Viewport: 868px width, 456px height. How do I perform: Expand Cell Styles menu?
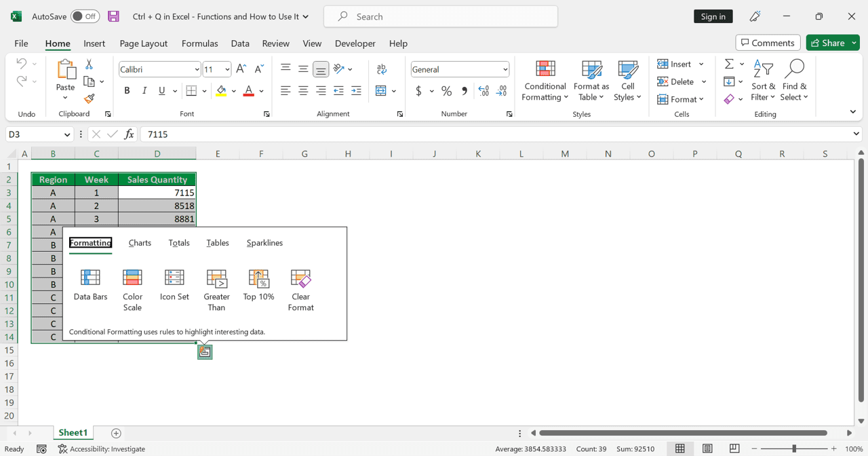pyautogui.click(x=628, y=81)
